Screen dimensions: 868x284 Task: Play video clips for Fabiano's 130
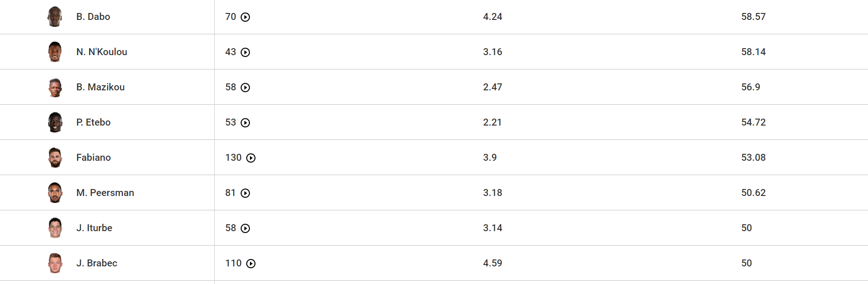click(251, 158)
